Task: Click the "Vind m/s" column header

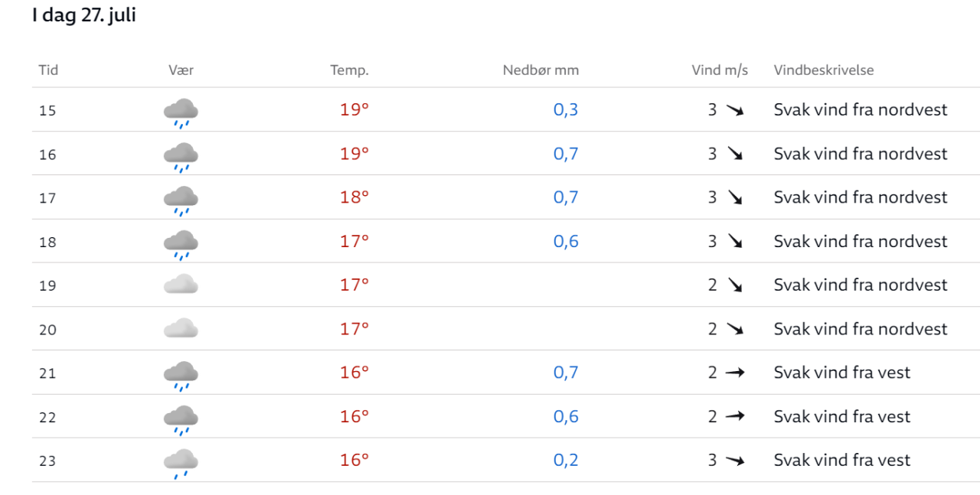Action: click(720, 70)
